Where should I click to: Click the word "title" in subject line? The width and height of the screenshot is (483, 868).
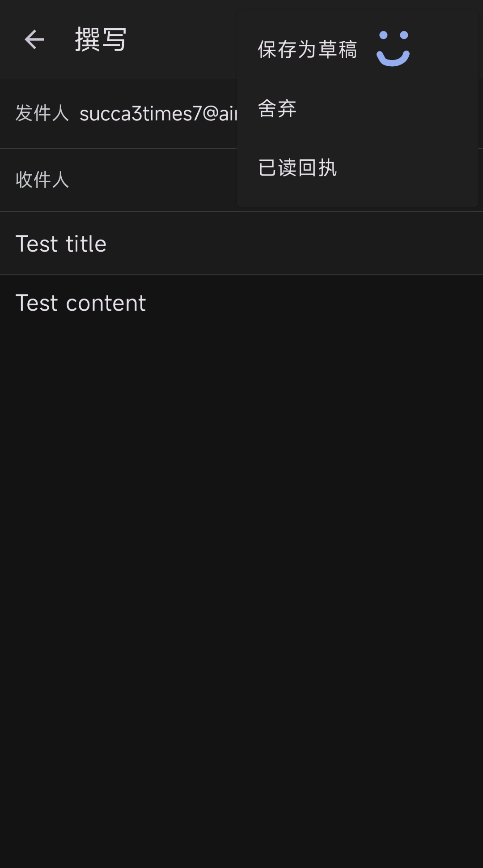[86, 244]
